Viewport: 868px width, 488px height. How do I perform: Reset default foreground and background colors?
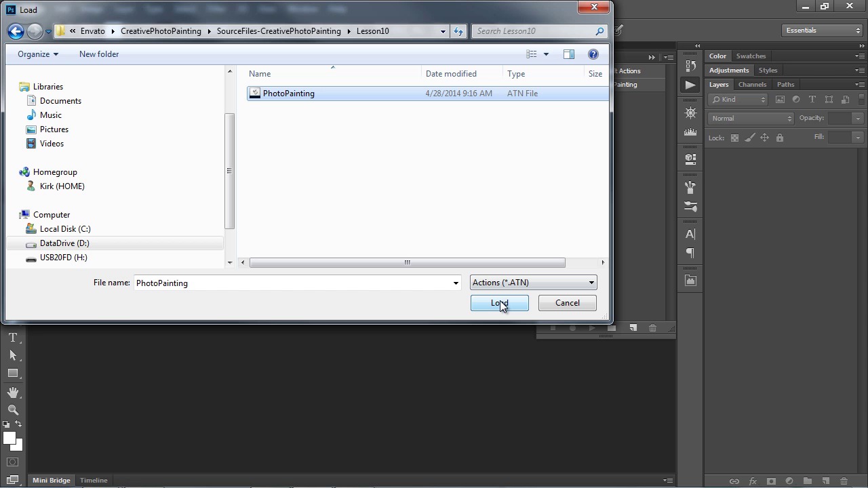(6, 424)
